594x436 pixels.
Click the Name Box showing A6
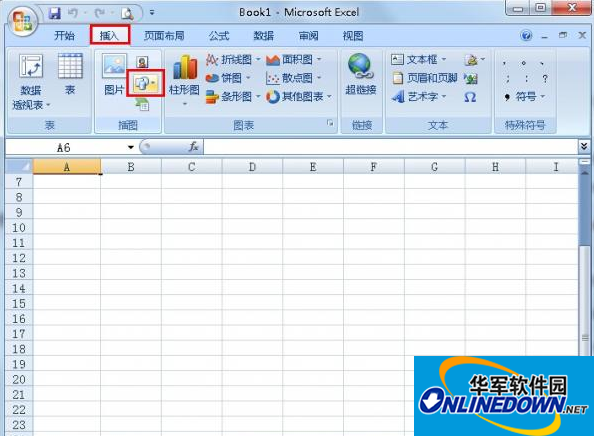(63, 147)
